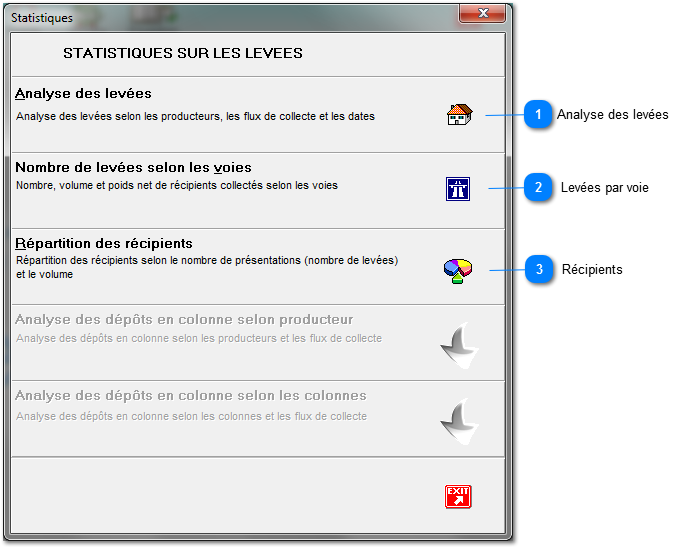Click the blue callout badge number 1
This screenshot has height=549, width=685.
(x=538, y=115)
